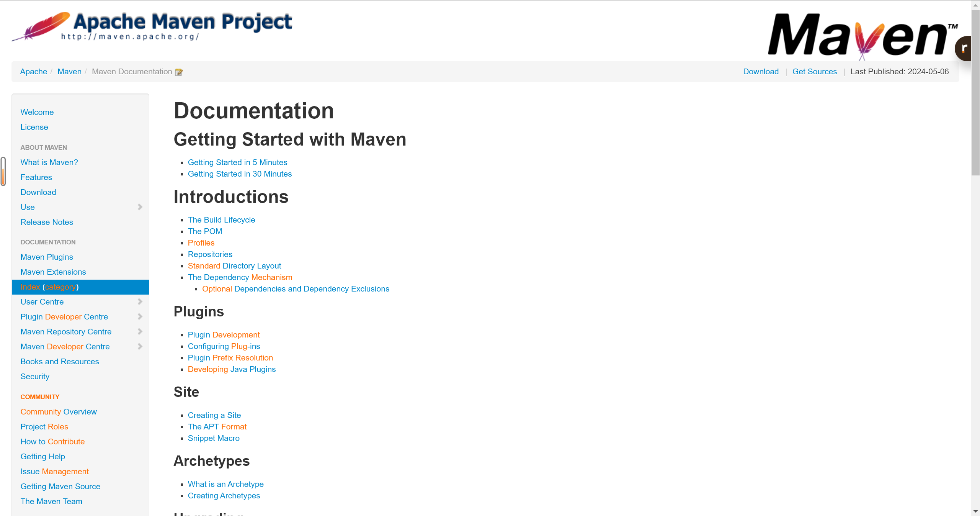Expand Maven Developer Centre chevron
The width and height of the screenshot is (980, 516).
pyautogui.click(x=140, y=347)
